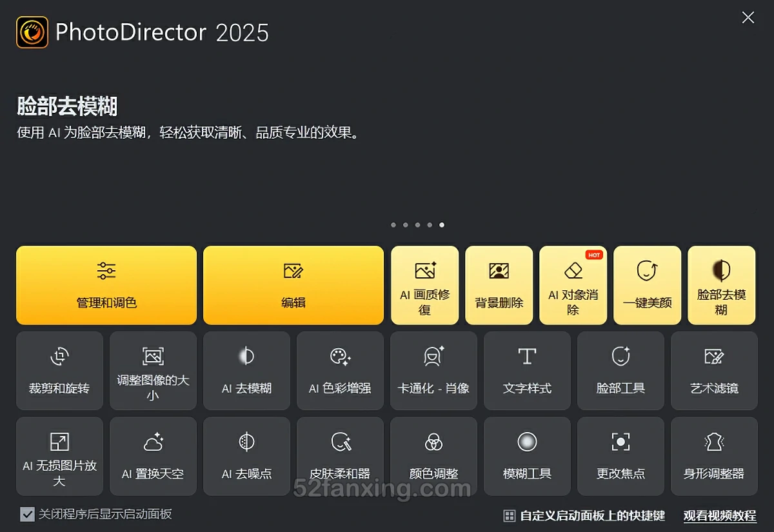This screenshot has height=532, width=774.
Task: Click the 脸部去模糊 banner heading
Action: pyautogui.click(x=67, y=106)
